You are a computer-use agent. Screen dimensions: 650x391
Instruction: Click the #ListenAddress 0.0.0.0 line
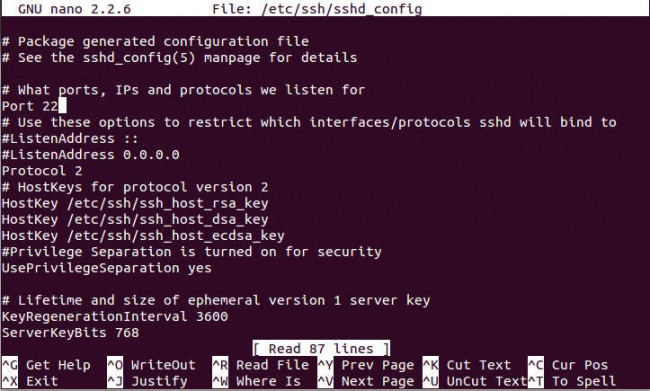pyautogui.click(x=91, y=155)
